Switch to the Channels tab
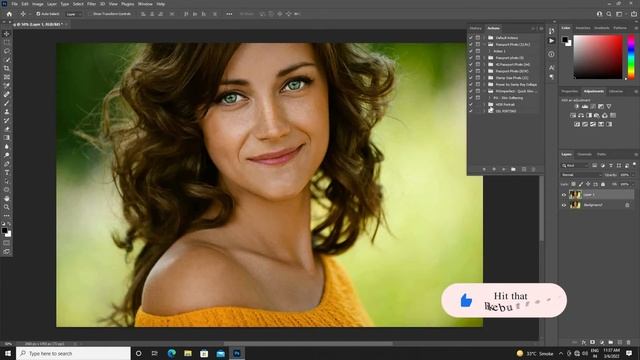The image size is (640, 360). [x=584, y=154]
